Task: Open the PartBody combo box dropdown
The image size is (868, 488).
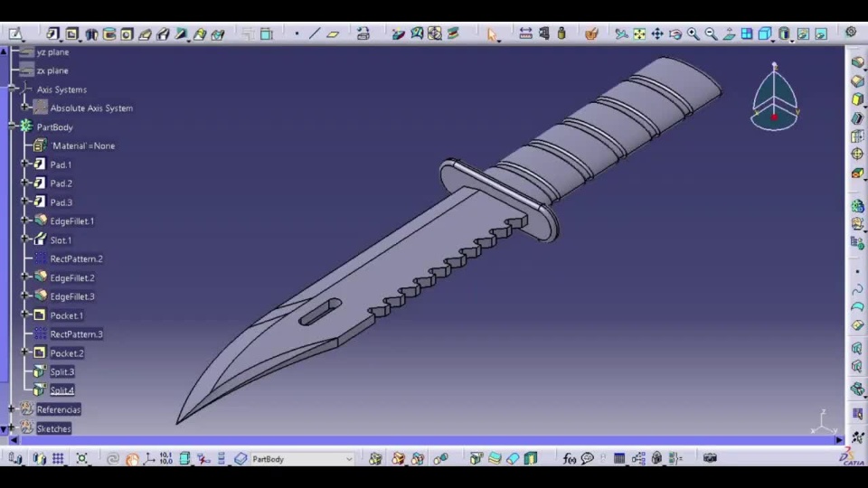Action: 349,459
